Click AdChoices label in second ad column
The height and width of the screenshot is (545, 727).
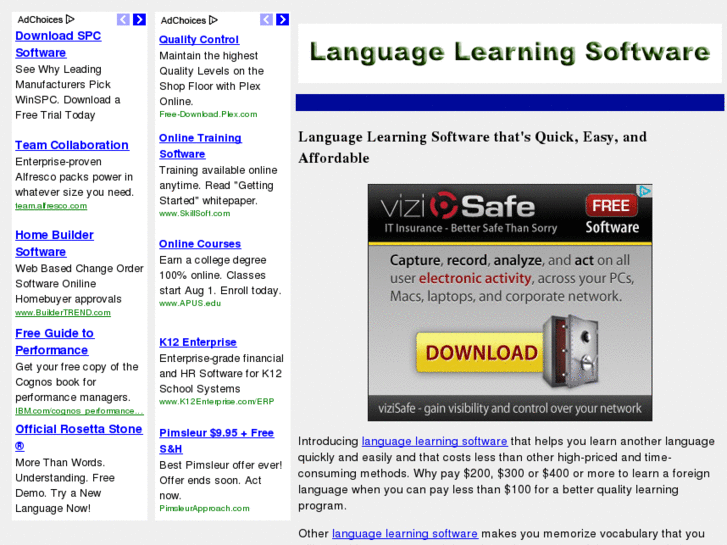coord(183,20)
